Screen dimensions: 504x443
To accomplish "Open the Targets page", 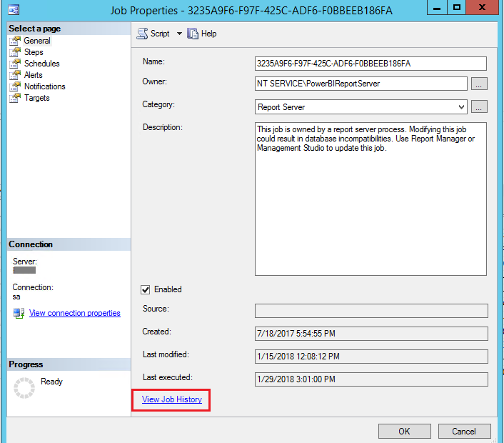I will 37,98.
